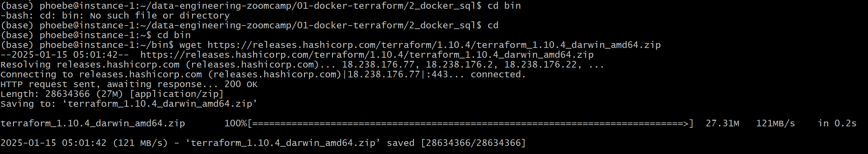The image size is (868, 154).
Task: Click the download progress bar
Action: [x=471, y=124]
